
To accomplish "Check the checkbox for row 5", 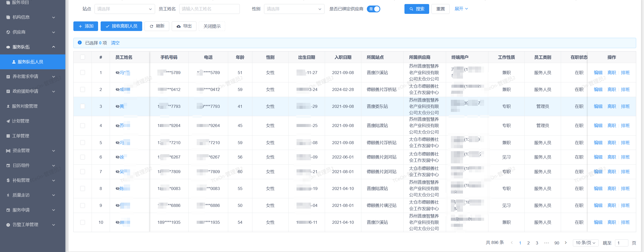I will tap(82, 142).
